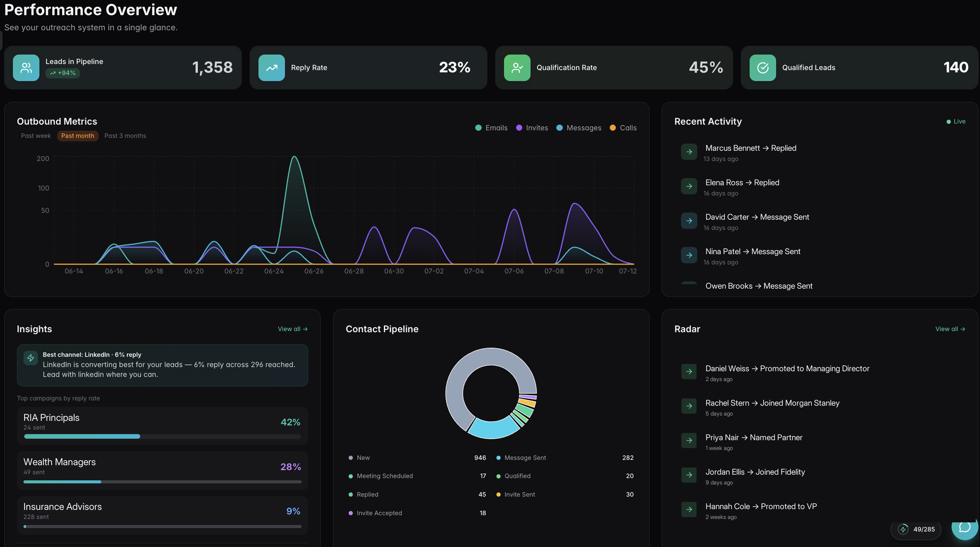Click the arrow icon beside Priya Nair
This screenshot has height=547, width=980.
pyautogui.click(x=689, y=440)
